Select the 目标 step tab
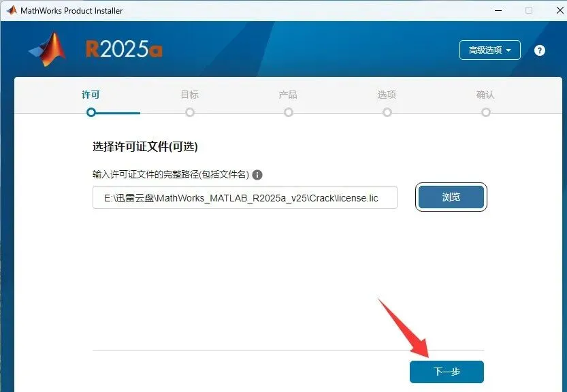 point(189,95)
